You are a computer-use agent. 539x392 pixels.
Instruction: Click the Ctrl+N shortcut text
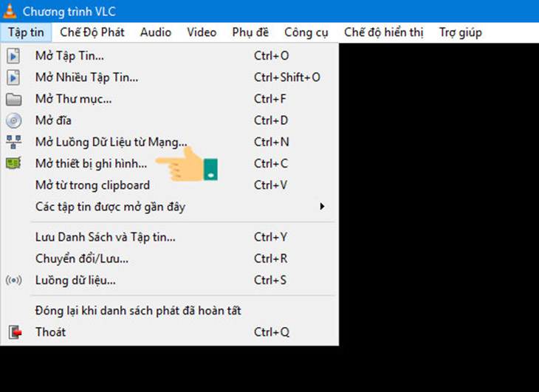point(272,142)
